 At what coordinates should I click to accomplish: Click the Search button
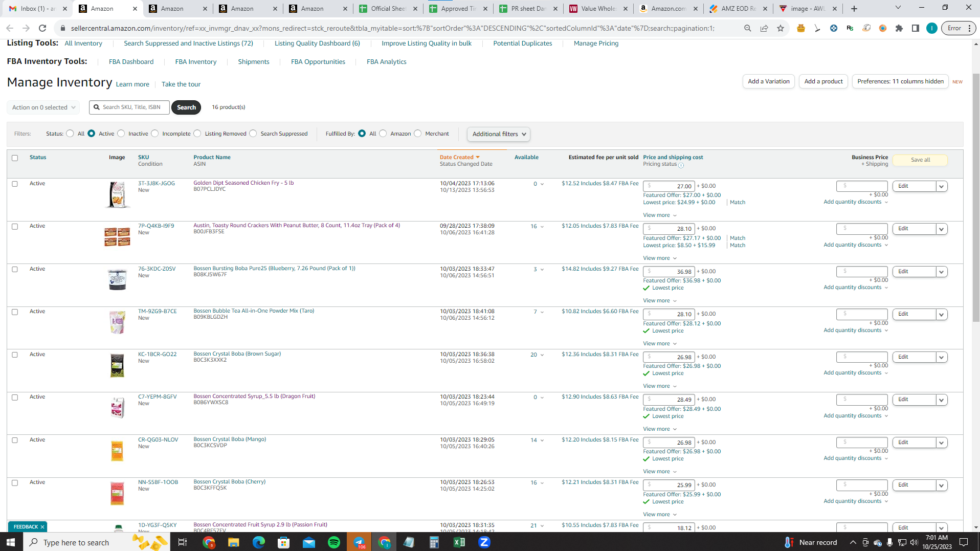(x=186, y=107)
